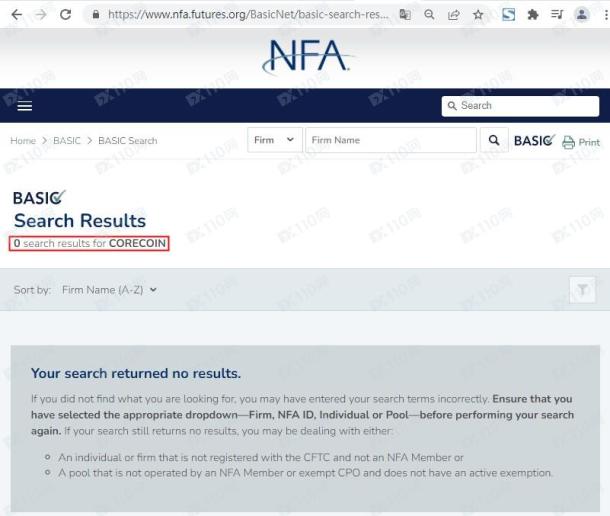Screen dimensions: 610x516
Task: Open the browser profile avatar
Action: coord(582,15)
